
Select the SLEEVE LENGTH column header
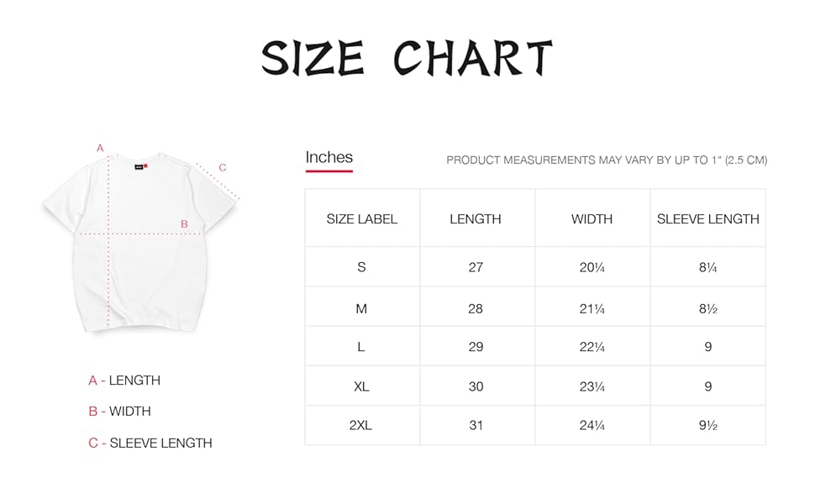(707, 219)
